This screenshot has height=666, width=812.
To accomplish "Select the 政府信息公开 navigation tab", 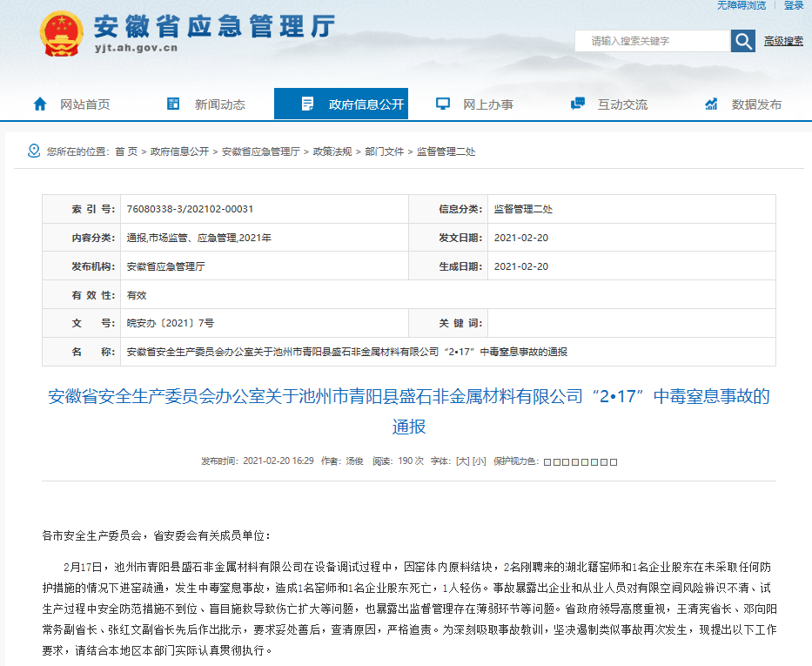I will coord(341,104).
